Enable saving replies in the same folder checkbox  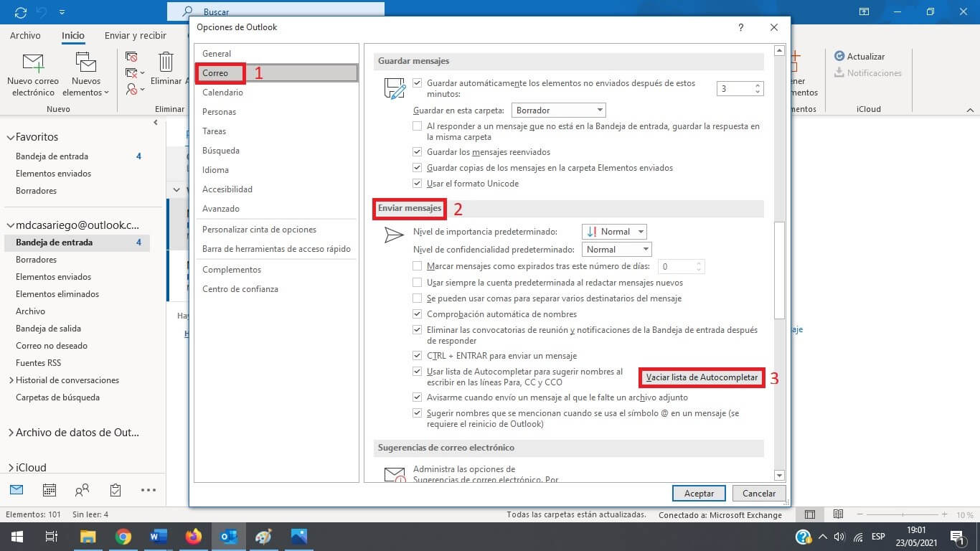pyautogui.click(x=418, y=126)
